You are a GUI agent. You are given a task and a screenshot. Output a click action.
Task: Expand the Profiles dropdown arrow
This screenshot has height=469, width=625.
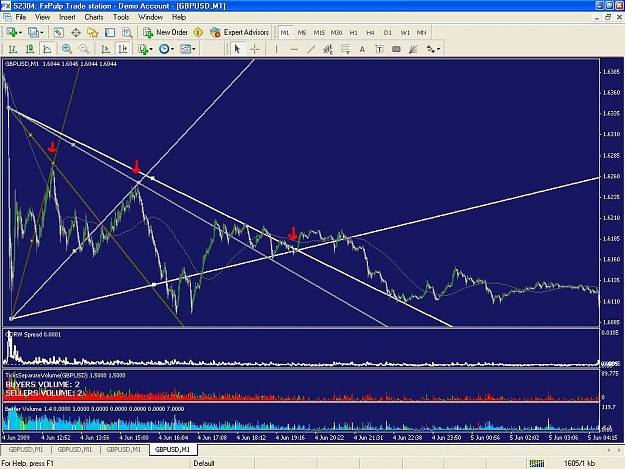pos(41,33)
